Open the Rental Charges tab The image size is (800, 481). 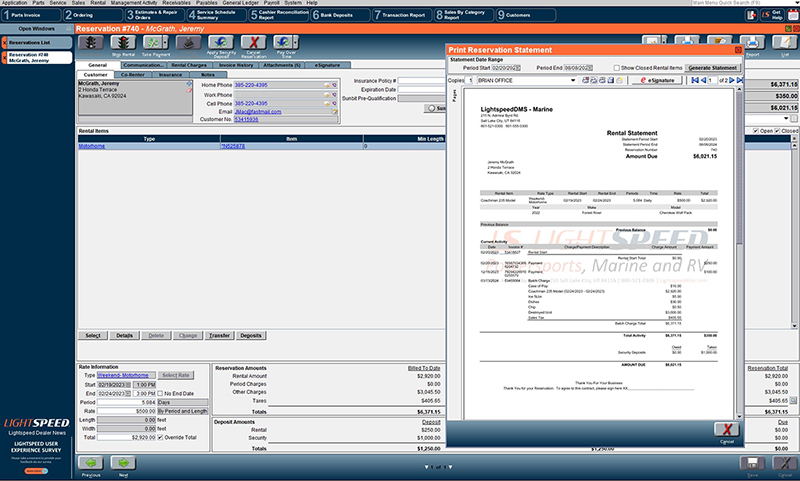189,65
